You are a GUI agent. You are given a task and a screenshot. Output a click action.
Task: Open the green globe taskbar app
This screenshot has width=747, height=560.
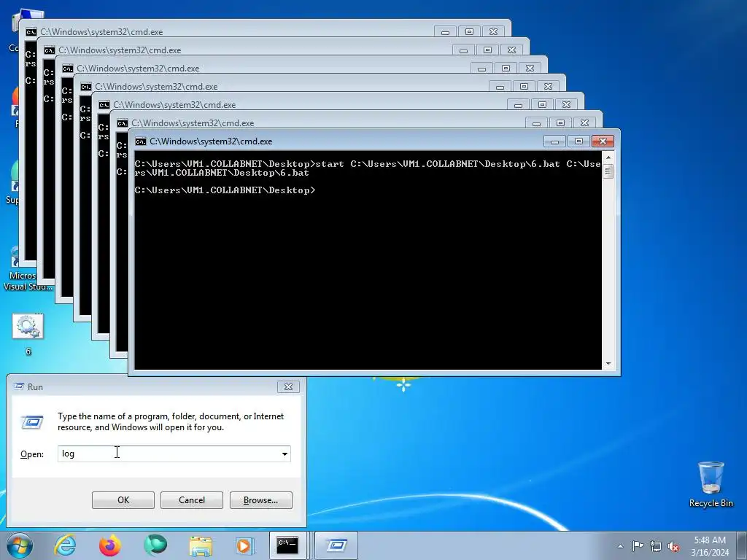click(155, 545)
